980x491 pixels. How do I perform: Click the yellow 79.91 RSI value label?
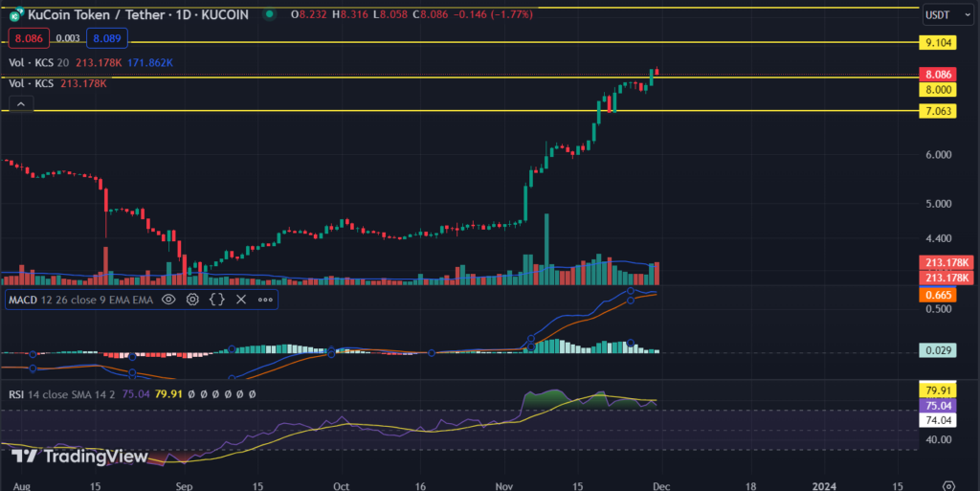coord(938,391)
